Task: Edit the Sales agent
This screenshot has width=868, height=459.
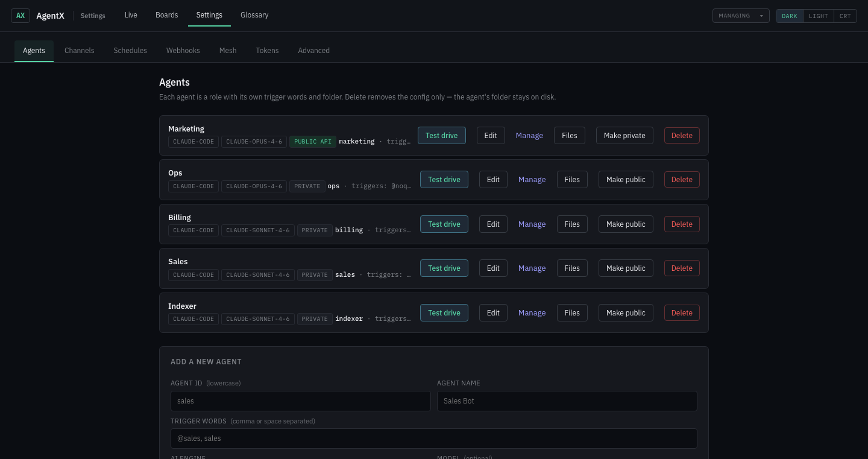Action: 493,268
